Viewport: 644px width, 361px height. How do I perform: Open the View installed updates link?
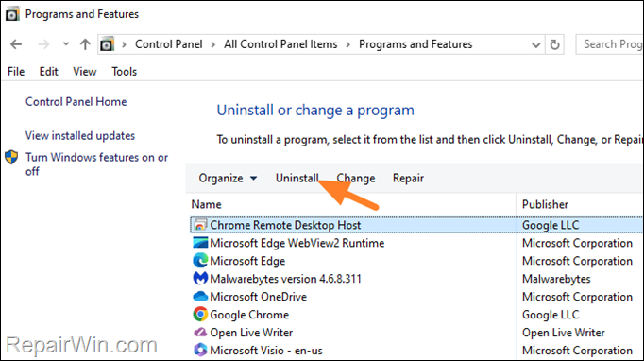coord(80,136)
